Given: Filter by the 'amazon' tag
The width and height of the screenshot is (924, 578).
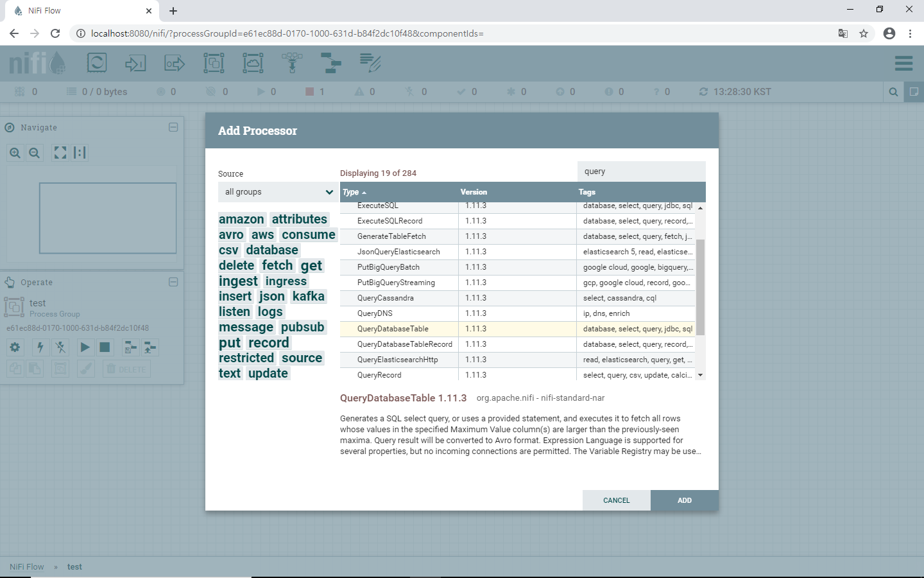Looking at the screenshot, I should click(x=241, y=219).
